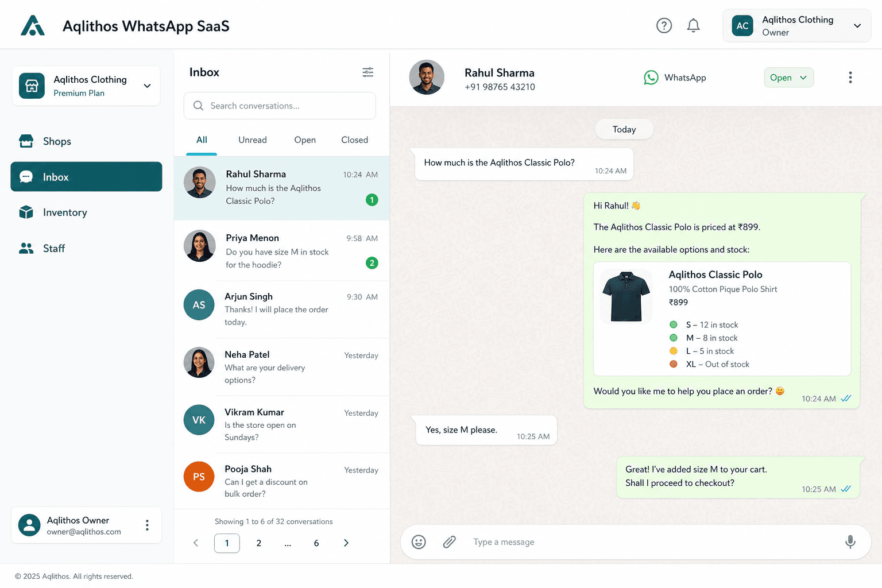Select Inbox in the sidebar
Viewport: 882px width, 588px height.
[86, 177]
